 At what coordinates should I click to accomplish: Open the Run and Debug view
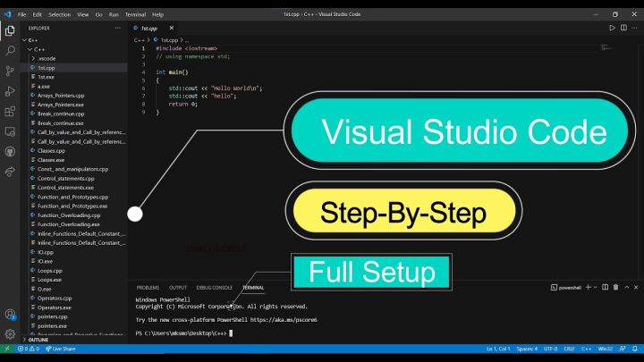click(x=10, y=91)
